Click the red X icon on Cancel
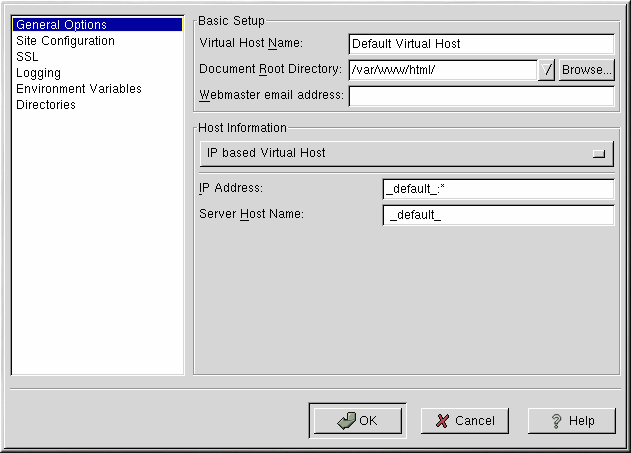This screenshot has width=631, height=453. pos(442,421)
